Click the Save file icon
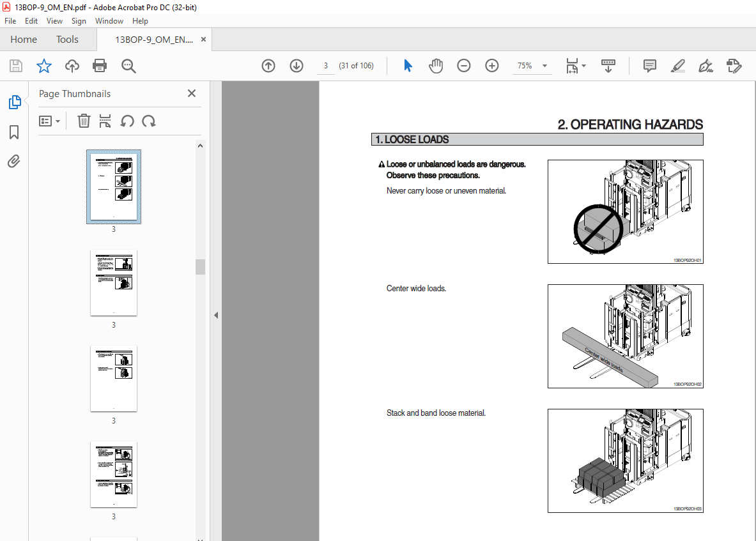This screenshot has width=756, height=541. coord(16,66)
